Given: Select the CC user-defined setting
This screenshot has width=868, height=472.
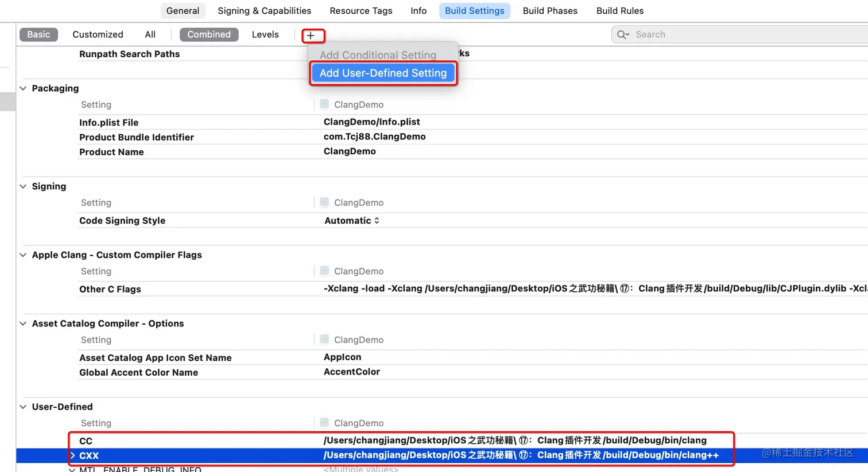Looking at the screenshot, I should tap(86, 441).
